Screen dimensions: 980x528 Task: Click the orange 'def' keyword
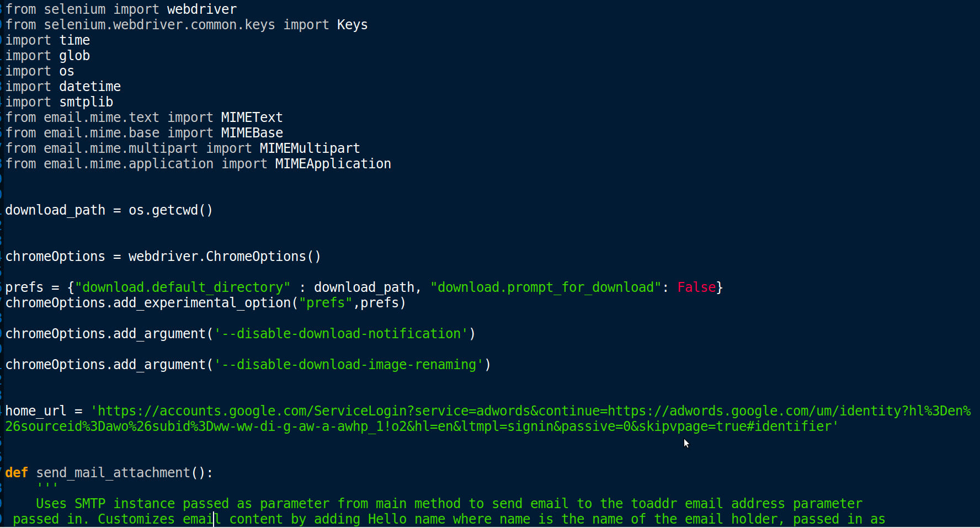coord(17,473)
